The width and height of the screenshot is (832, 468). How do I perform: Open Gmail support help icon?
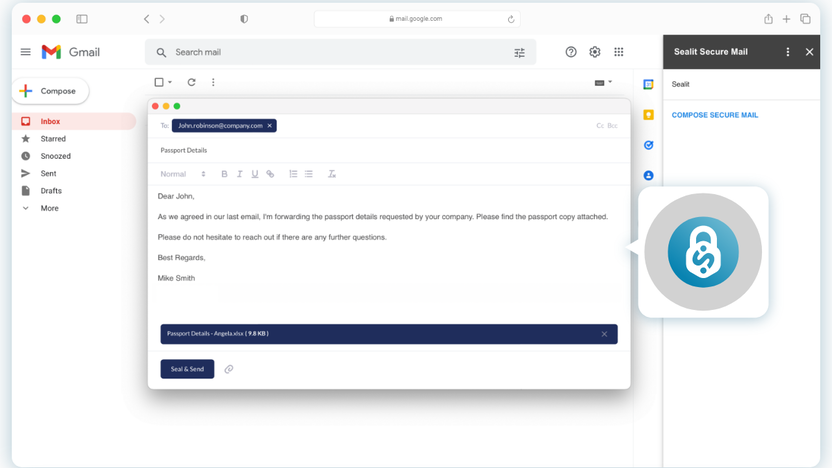coord(571,52)
